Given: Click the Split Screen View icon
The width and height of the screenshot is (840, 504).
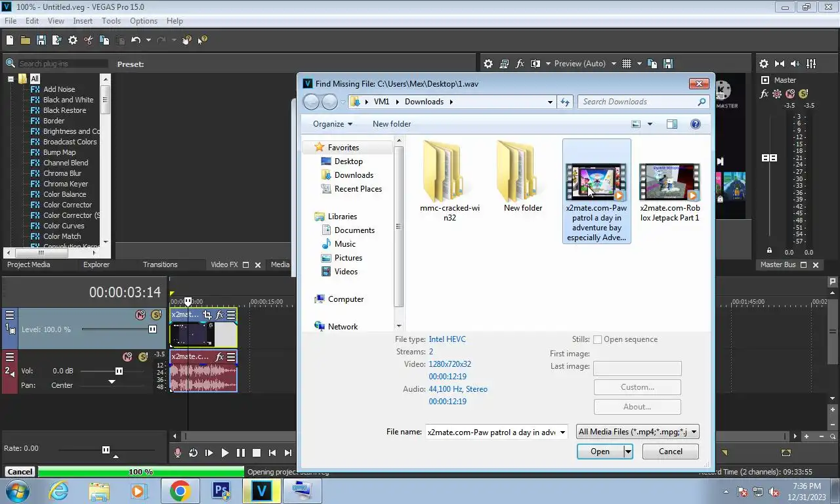Looking at the screenshot, I should (x=535, y=64).
